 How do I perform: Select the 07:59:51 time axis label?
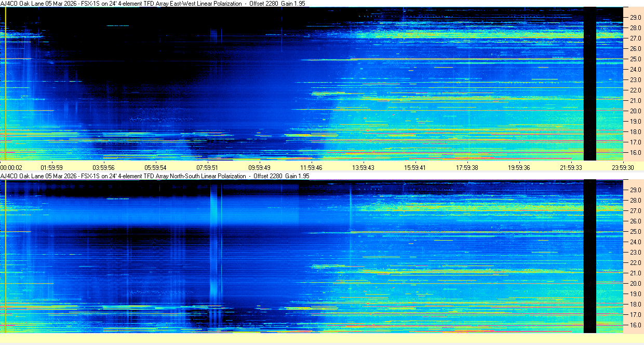[x=208, y=167]
